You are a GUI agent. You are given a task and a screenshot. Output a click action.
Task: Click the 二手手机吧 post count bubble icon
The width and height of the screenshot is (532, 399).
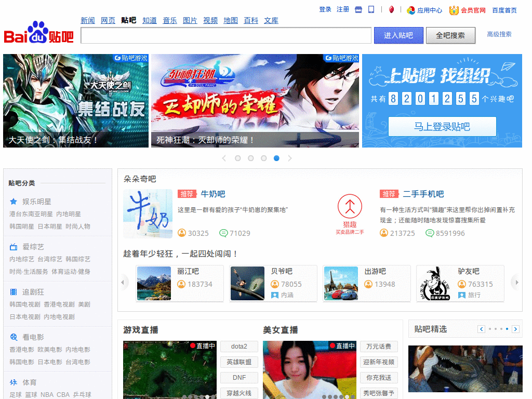pyautogui.click(x=430, y=233)
